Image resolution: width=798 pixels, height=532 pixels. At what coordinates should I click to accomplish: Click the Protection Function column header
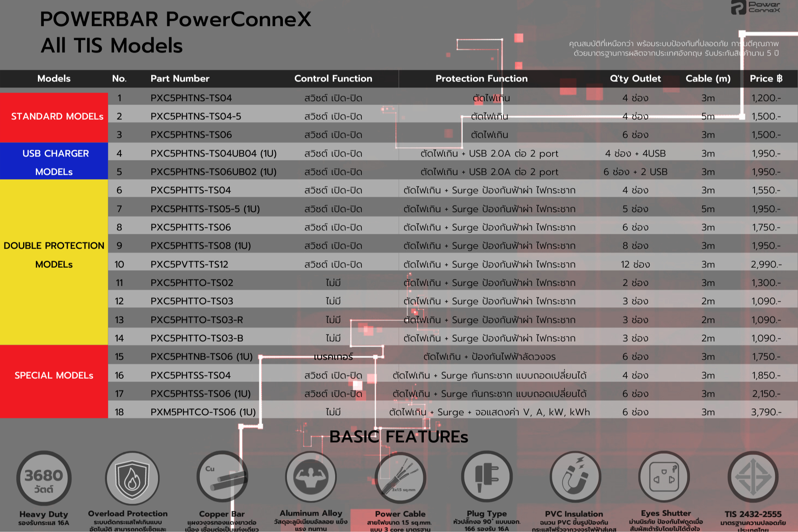(x=481, y=79)
